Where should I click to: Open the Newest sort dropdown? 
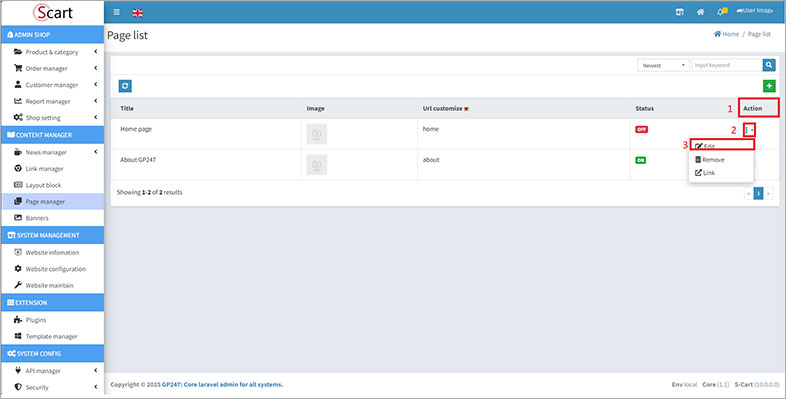tap(664, 65)
